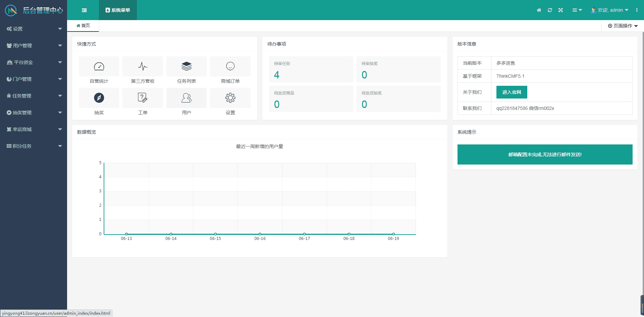Image resolution: width=644 pixels, height=317 pixels.
Task: Expand the 平台资金 sidebar menu
Action: click(x=34, y=62)
